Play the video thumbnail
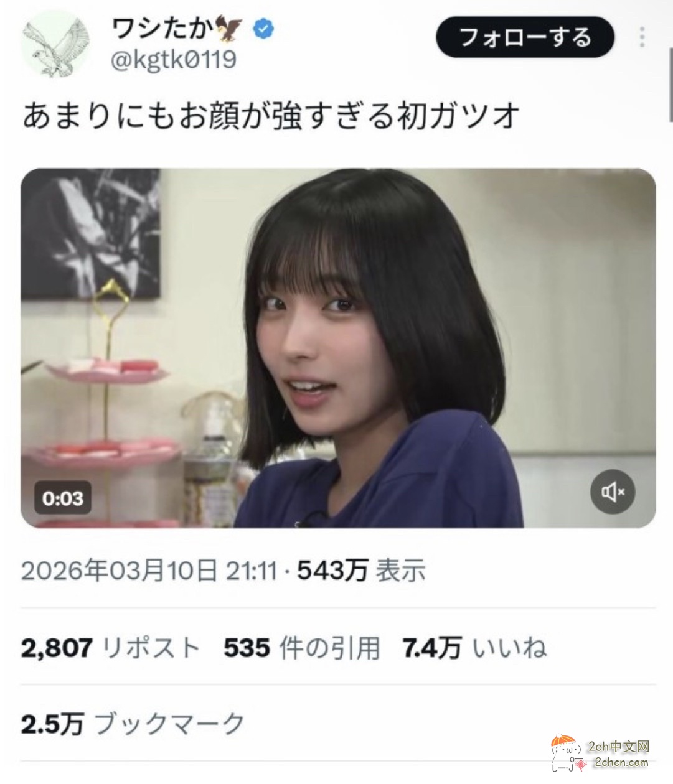Screen dimensions: 673x784 [x=338, y=348]
